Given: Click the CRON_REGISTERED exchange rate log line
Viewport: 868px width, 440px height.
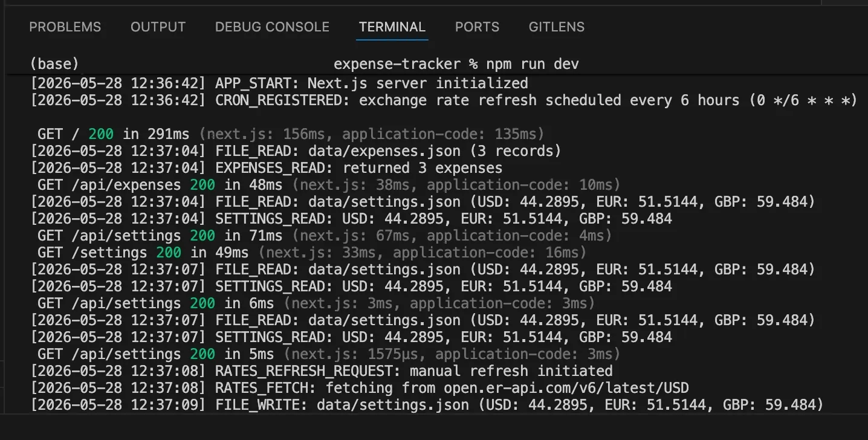Looking at the screenshot, I should [444, 100].
